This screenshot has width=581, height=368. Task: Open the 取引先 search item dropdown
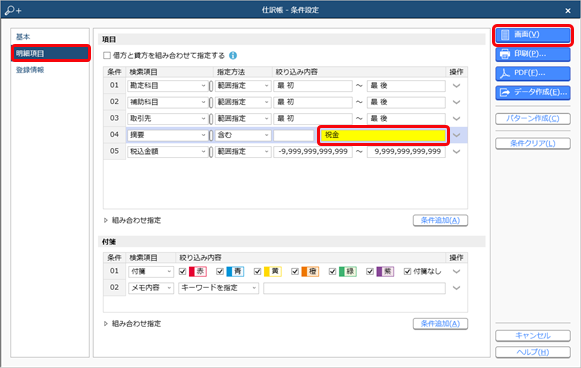click(167, 119)
